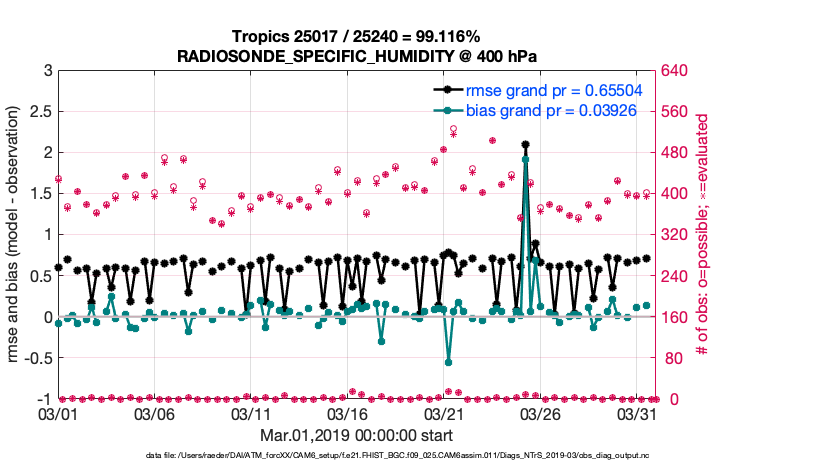Select the RADIOSONDE_SPECIFIC_HUMIDITY @ 400 hPa subtitle
The width and height of the screenshot is (830, 470).
coord(356,56)
